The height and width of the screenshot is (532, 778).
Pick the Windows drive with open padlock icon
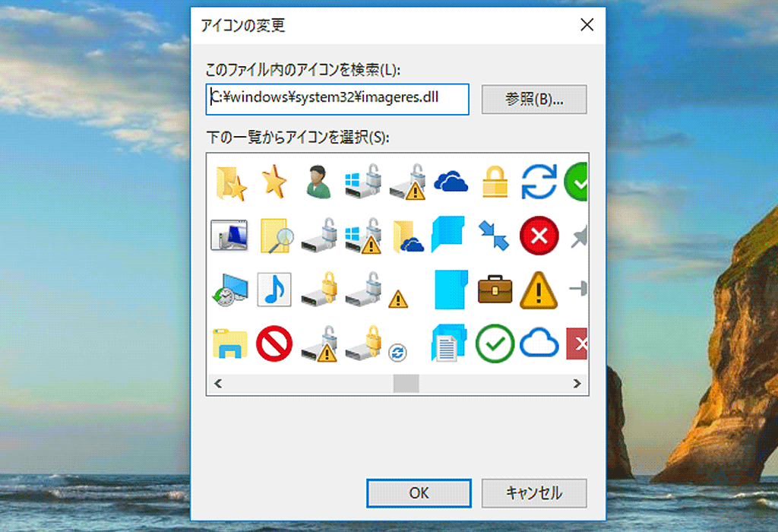[363, 182]
